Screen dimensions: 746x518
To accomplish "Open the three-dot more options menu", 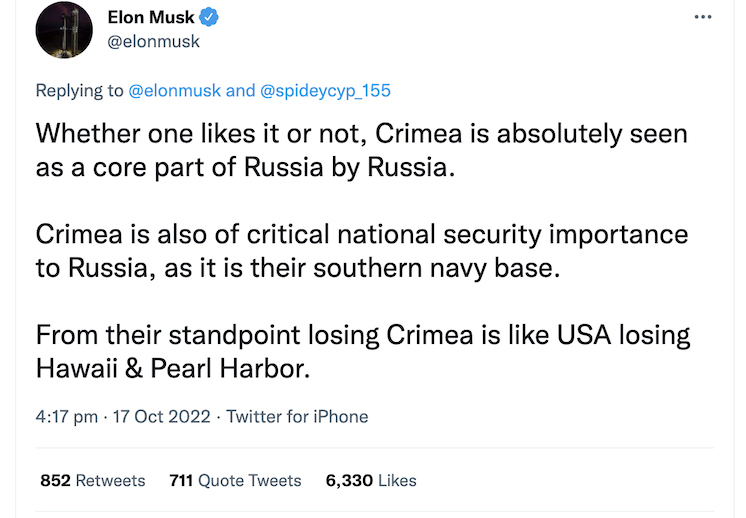I will (x=703, y=18).
